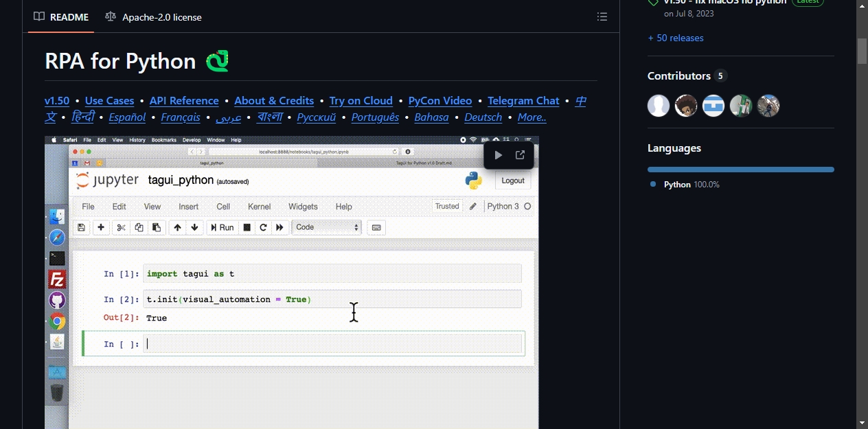Image resolution: width=868 pixels, height=429 pixels.
Task: Click the second contributor avatar
Action: tap(686, 106)
